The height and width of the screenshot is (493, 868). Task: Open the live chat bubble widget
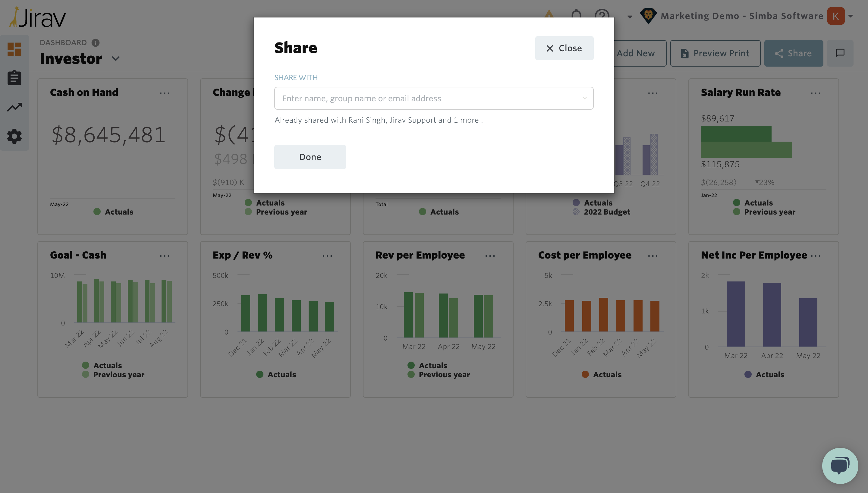tap(840, 466)
